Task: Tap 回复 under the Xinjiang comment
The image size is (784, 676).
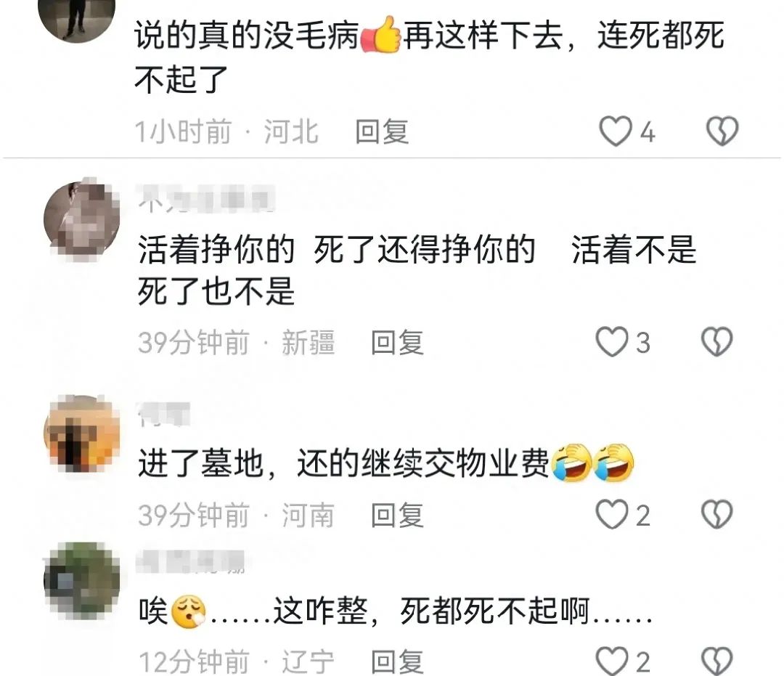Action: click(398, 343)
